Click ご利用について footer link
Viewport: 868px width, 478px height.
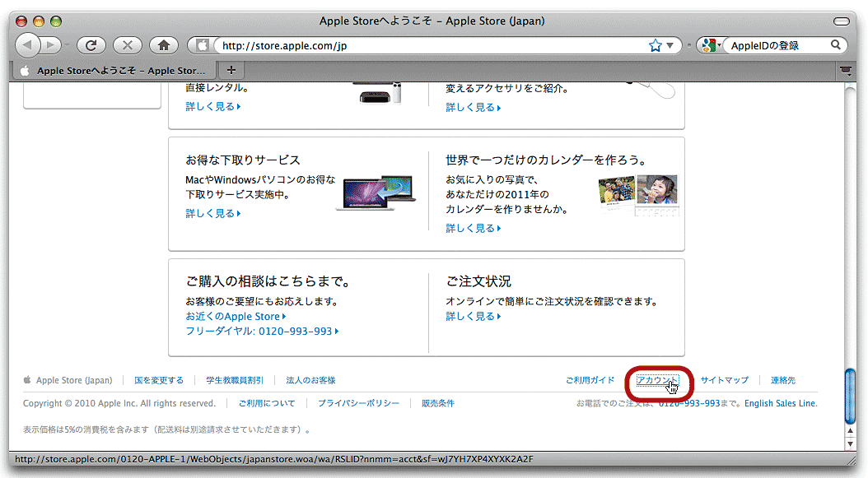pyautogui.click(x=267, y=403)
